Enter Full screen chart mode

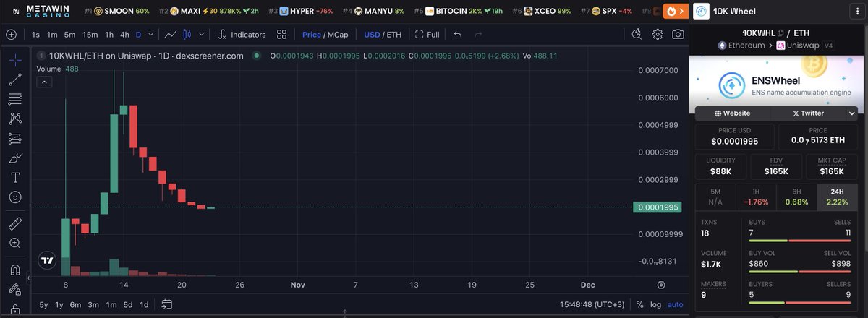(x=427, y=34)
